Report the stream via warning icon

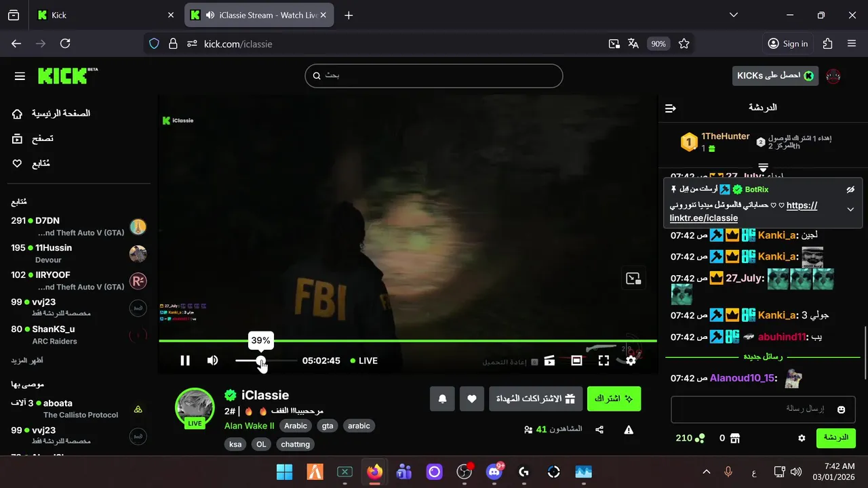pyautogui.click(x=629, y=430)
